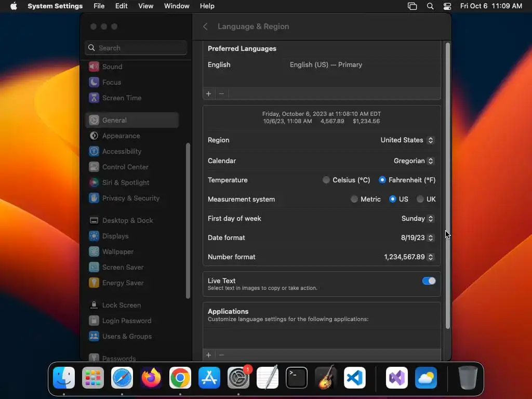
Task: Select Celsius temperature option
Action: (326, 180)
